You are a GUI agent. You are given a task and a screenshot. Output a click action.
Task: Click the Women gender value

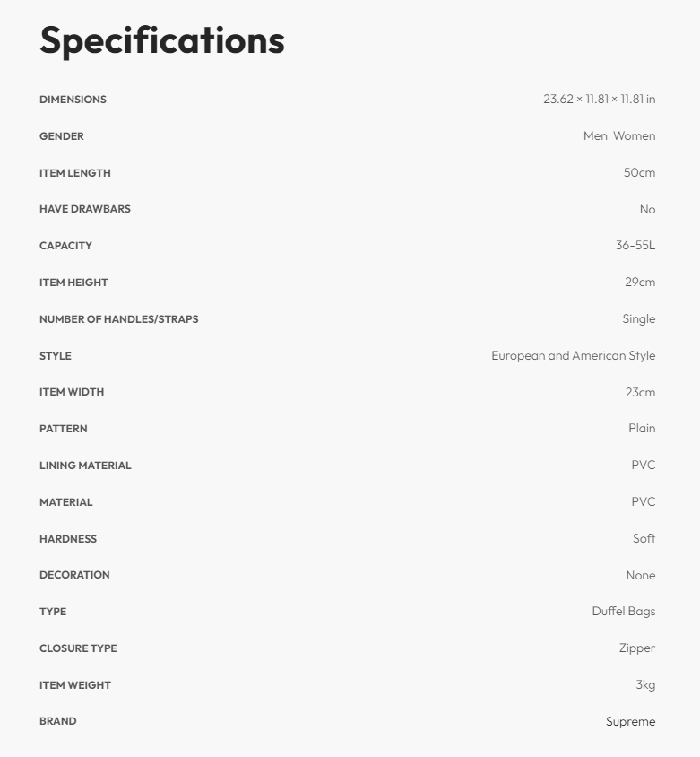coord(634,136)
